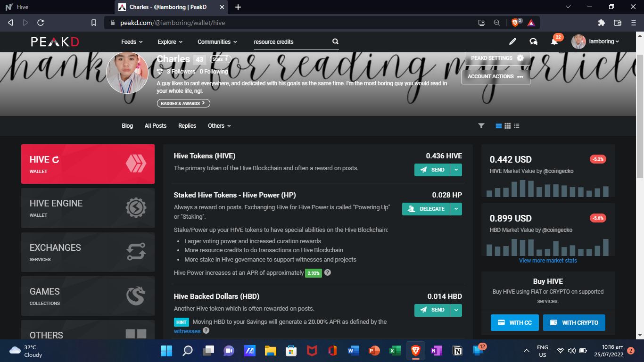This screenshot has width=644, height=362.
Task: Open the Games collections section
Action: point(88,296)
